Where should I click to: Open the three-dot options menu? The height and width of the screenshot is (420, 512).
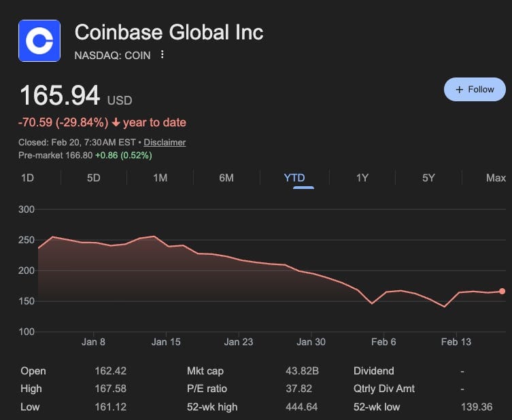[x=162, y=54]
